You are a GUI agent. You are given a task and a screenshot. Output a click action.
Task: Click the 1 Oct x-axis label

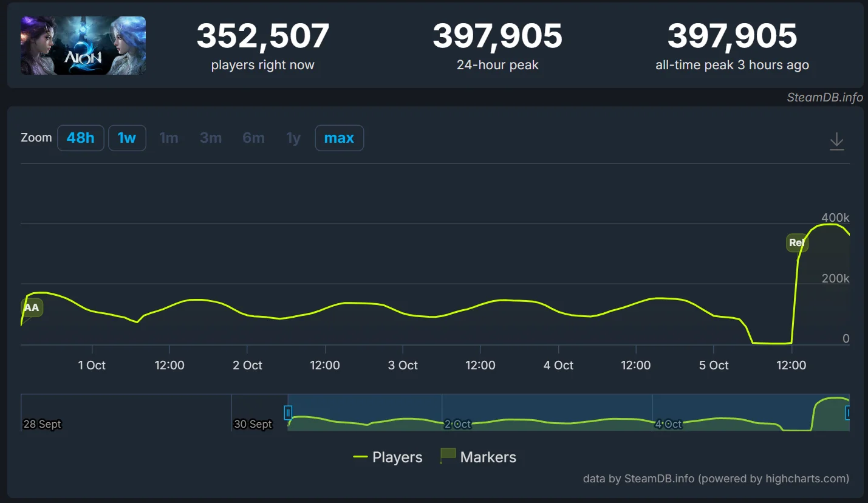coord(92,365)
